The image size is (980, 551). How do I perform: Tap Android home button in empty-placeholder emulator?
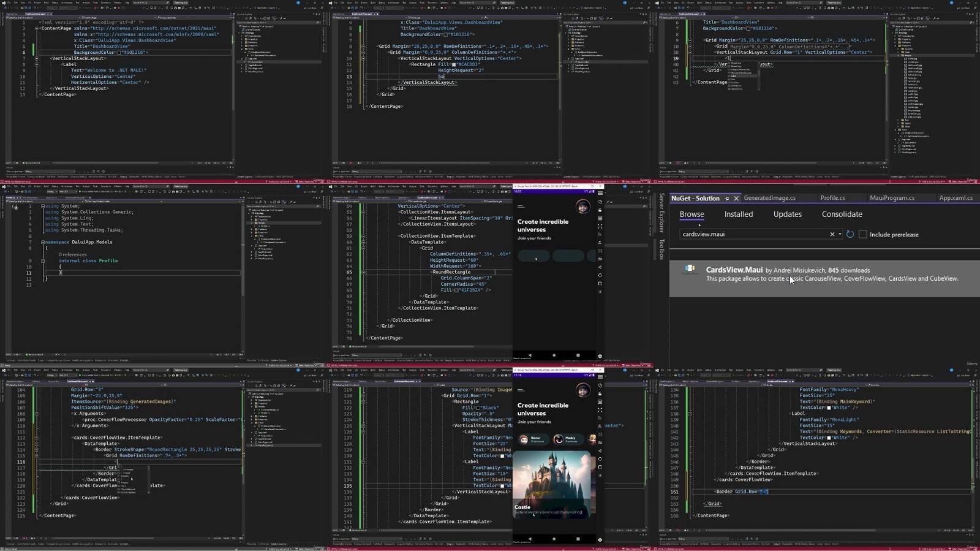[554, 355]
